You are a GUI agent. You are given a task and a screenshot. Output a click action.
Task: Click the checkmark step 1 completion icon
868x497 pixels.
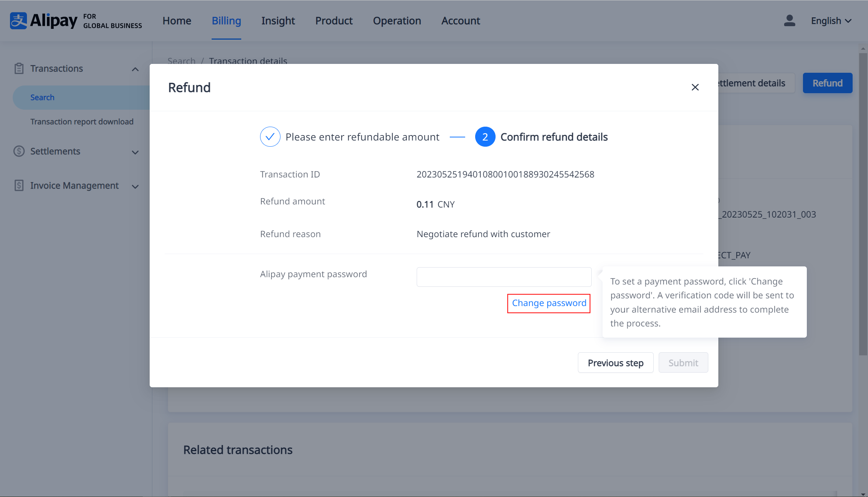tap(269, 137)
